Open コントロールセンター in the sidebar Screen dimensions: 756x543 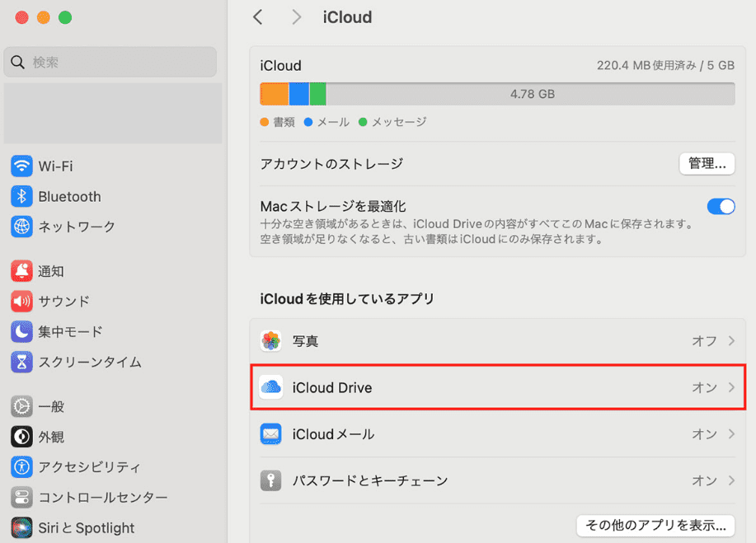(102, 498)
